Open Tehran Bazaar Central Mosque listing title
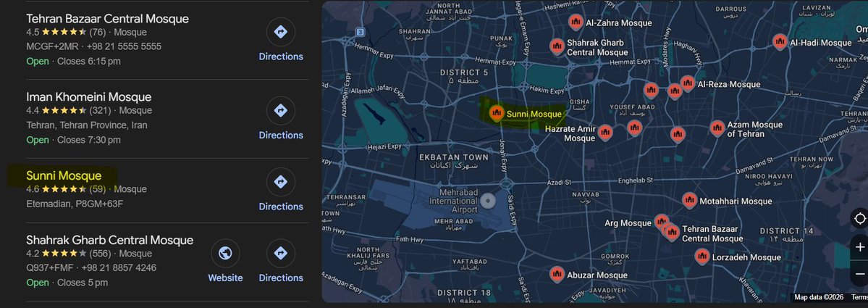868x308 pixels. (107, 19)
